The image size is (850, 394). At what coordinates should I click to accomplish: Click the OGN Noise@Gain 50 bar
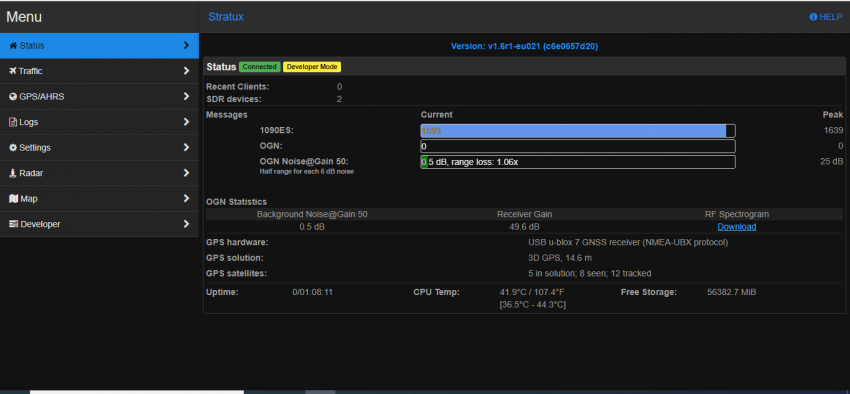pyautogui.click(x=578, y=162)
